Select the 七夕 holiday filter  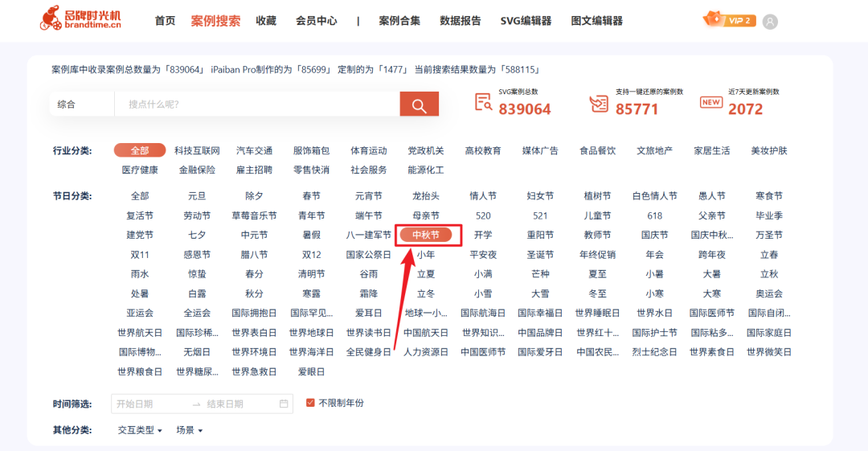197,235
